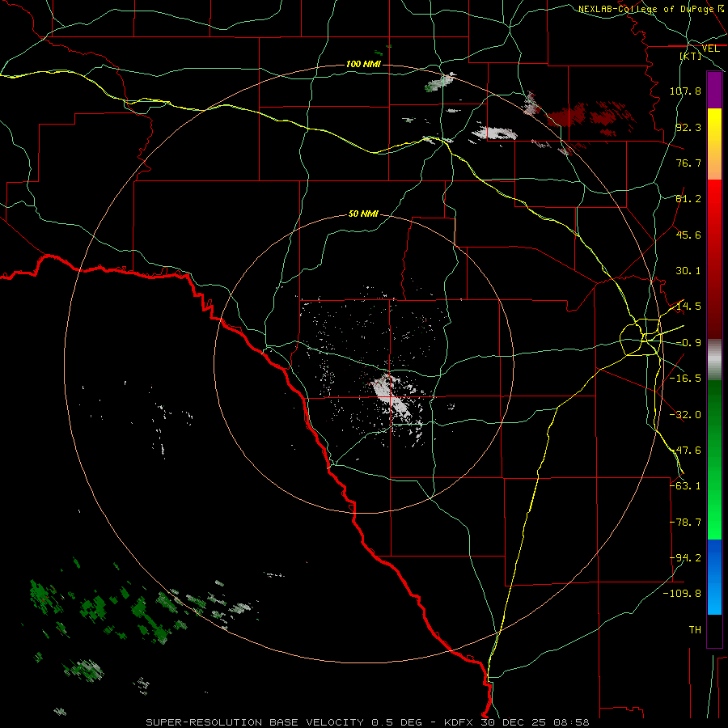Click the -16.5 velocity scale value

(685, 379)
